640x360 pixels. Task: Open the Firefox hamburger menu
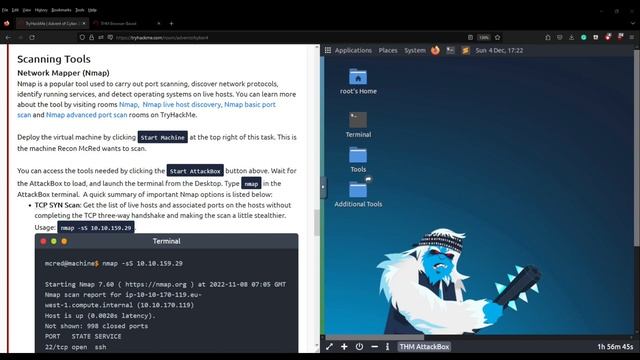(x=631, y=37)
